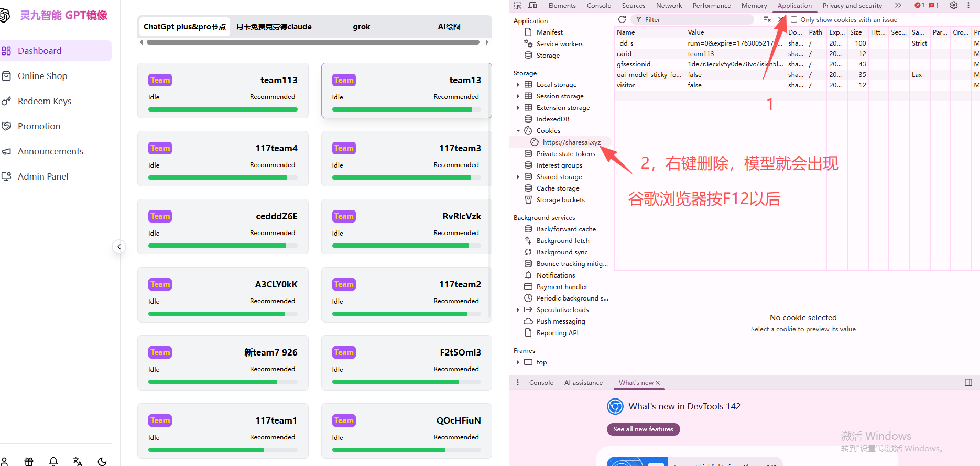Screen dimensions: 980x466
Task: Click the gift icon at sidebar bottom
Action: point(29,461)
